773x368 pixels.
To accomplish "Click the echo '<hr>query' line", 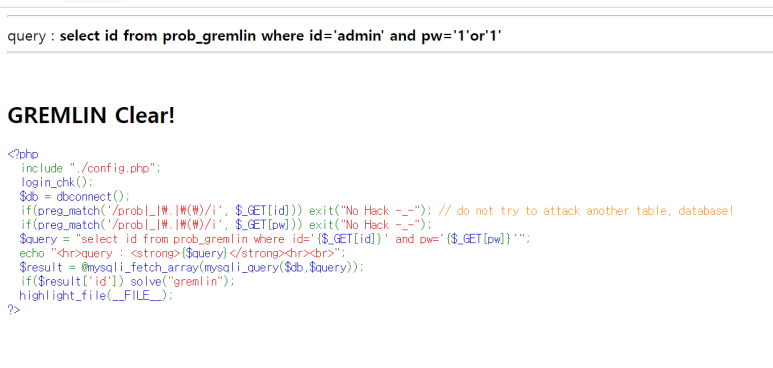I will 183,254.
